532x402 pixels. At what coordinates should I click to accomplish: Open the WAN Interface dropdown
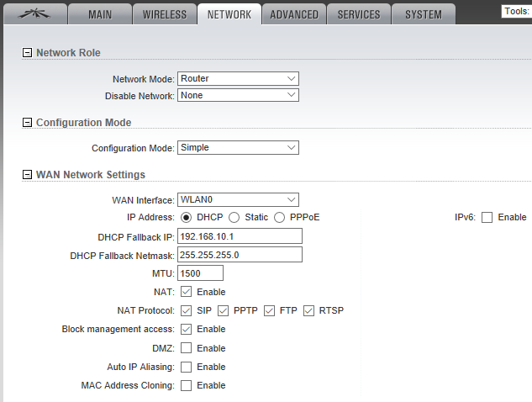[238, 199]
